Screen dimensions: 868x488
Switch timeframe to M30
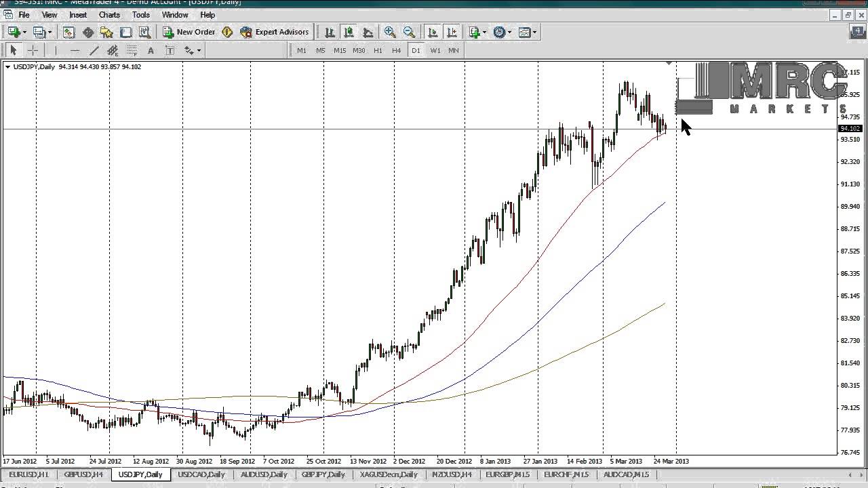click(359, 50)
